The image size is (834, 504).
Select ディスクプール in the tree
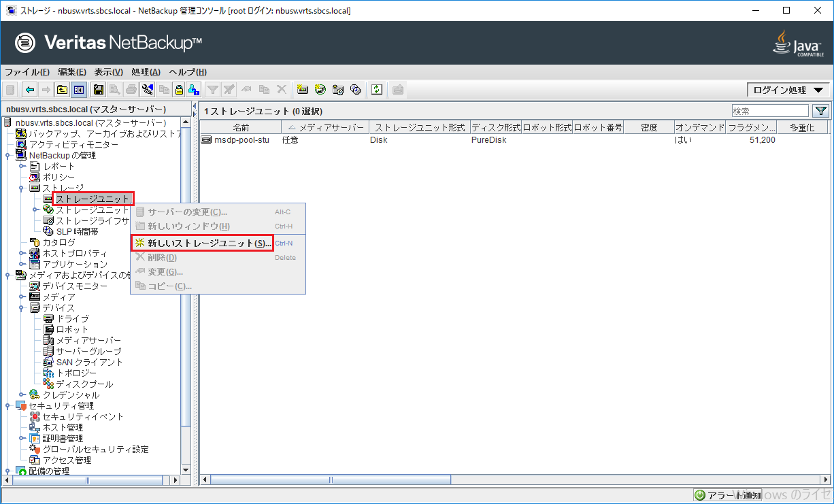[84, 384]
